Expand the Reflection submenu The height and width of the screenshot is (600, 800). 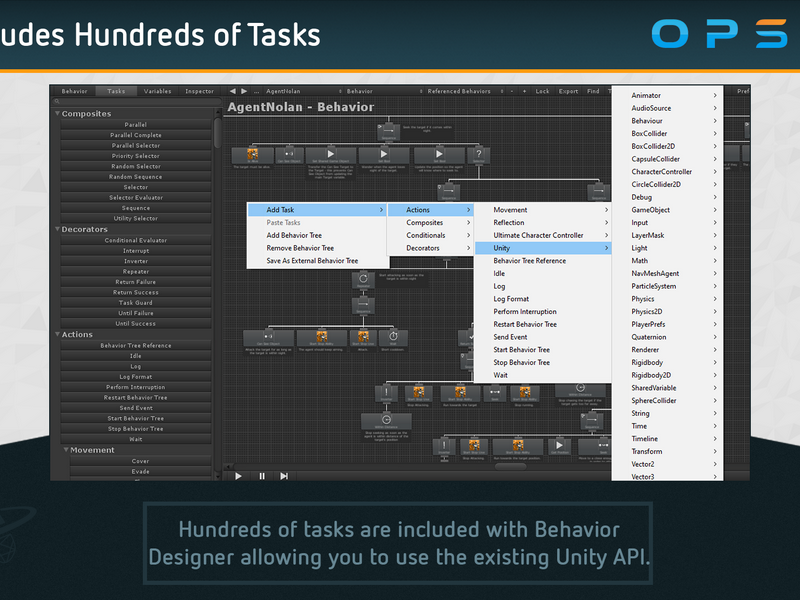[x=543, y=222]
